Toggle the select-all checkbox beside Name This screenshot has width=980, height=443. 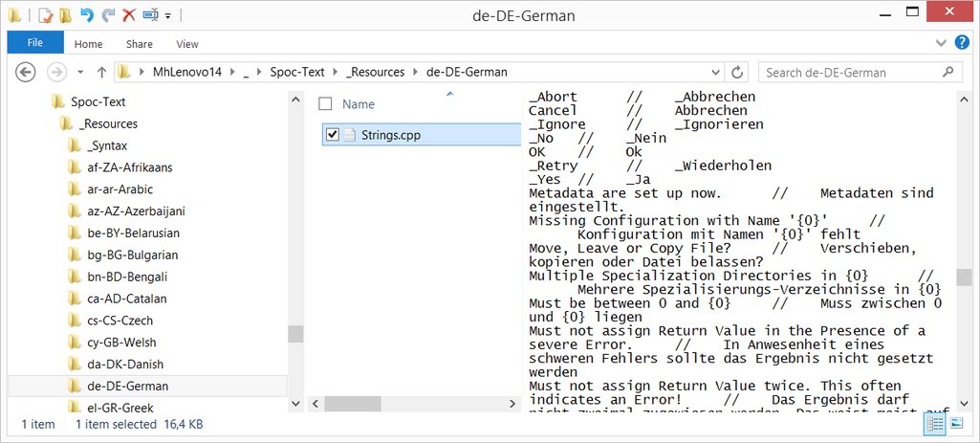[325, 104]
